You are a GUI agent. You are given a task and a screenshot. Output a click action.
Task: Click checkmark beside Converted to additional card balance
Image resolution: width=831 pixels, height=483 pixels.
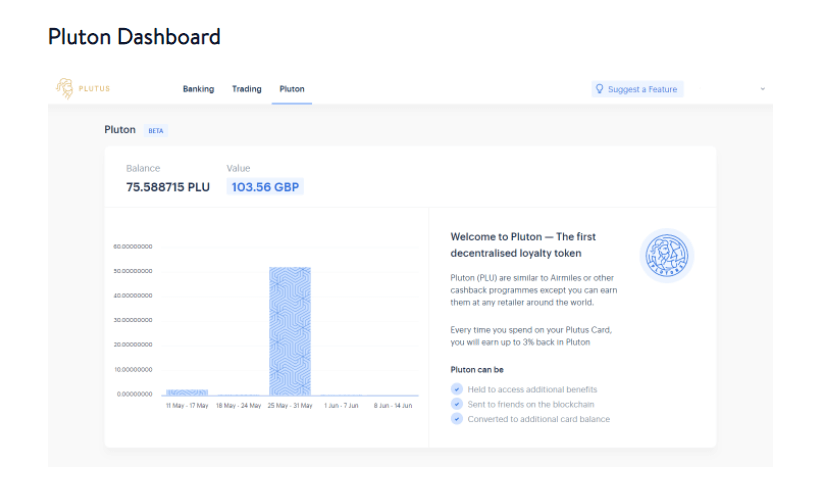457,419
